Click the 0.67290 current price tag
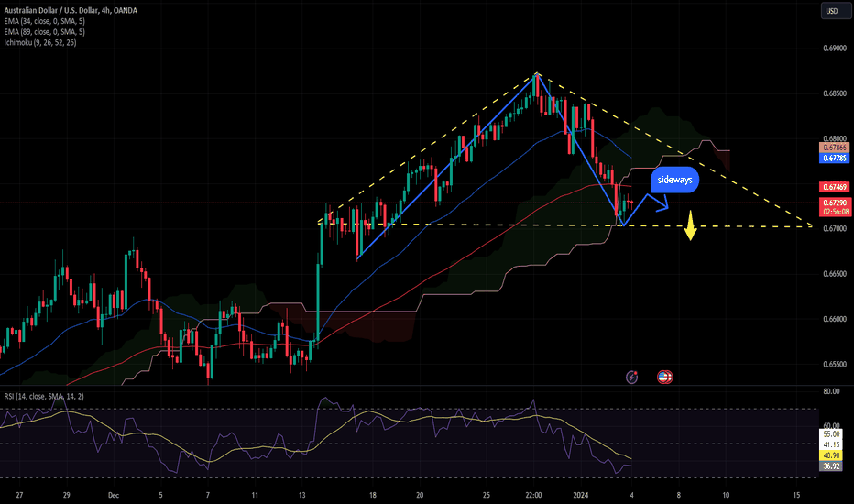 pos(835,203)
